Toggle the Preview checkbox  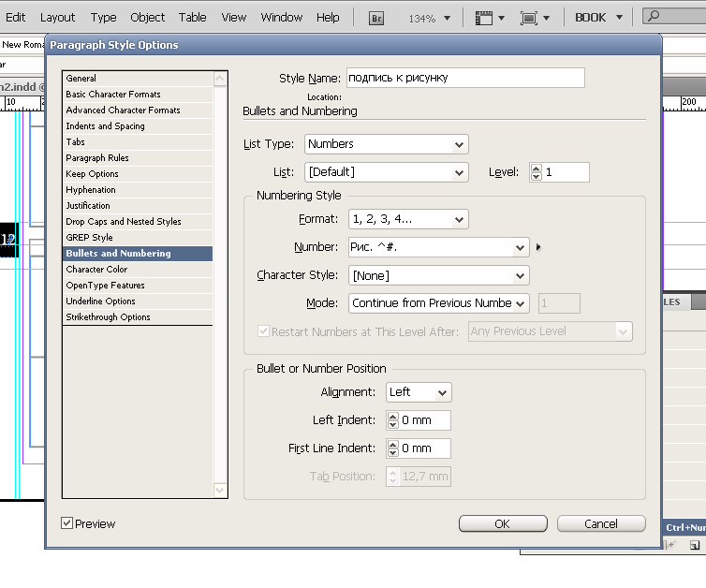point(67,523)
